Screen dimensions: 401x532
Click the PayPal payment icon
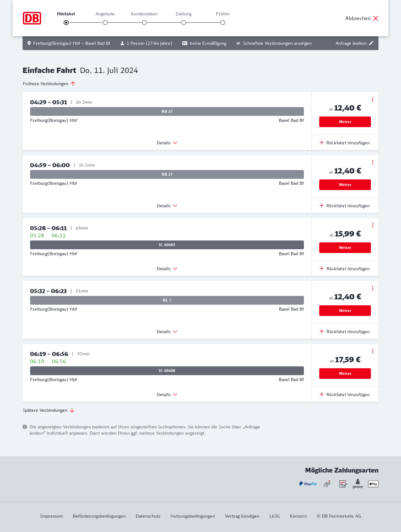(x=308, y=484)
